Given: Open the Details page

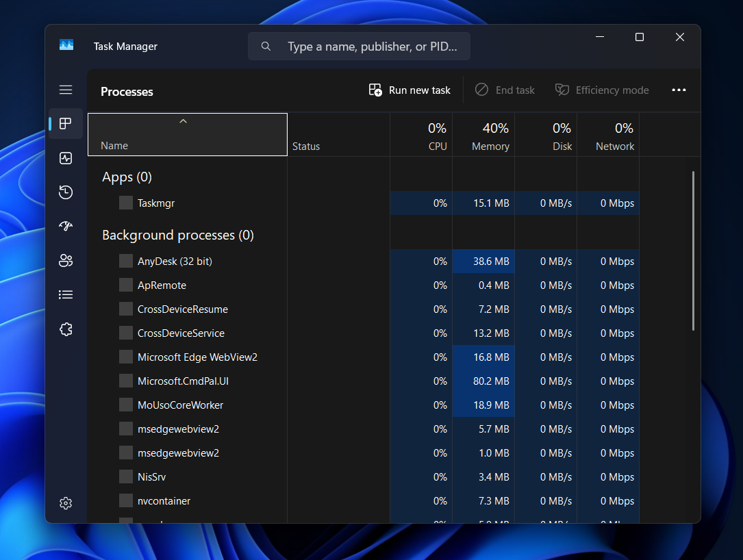Looking at the screenshot, I should pyautogui.click(x=66, y=294).
